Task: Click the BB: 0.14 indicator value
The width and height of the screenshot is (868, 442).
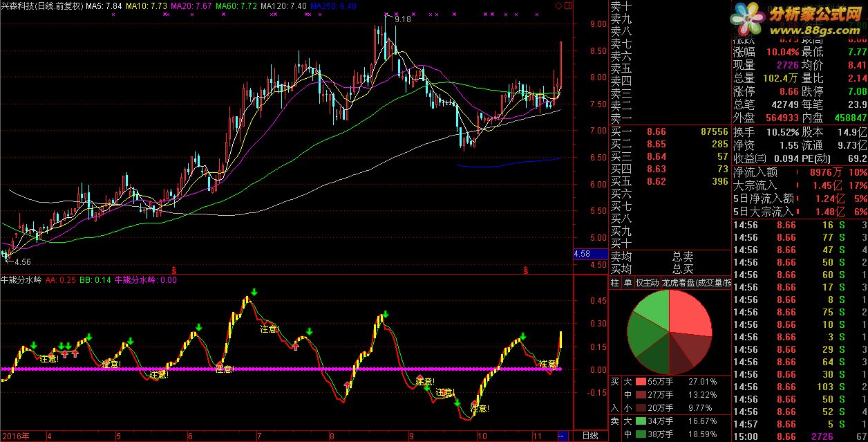Action: pyautogui.click(x=95, y=280)
